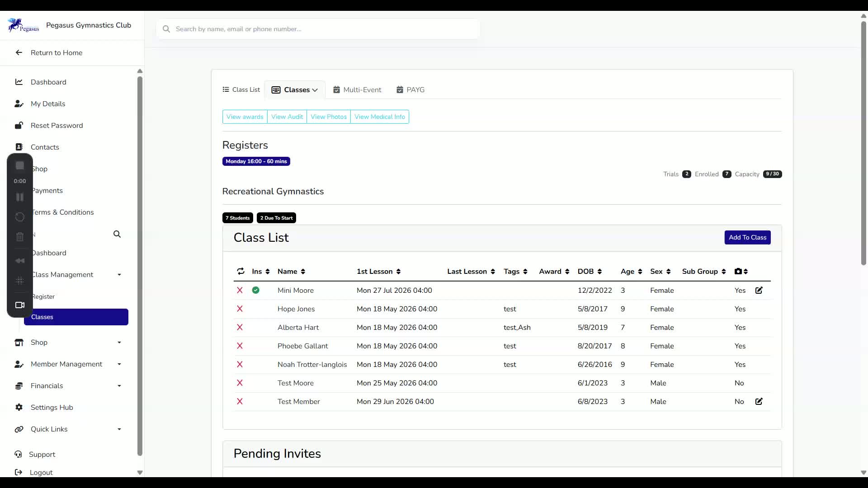The height and width of the screenshot is (488, 868).
Task: Remove Hope Jones using red X
Action: tap(240, 309)
